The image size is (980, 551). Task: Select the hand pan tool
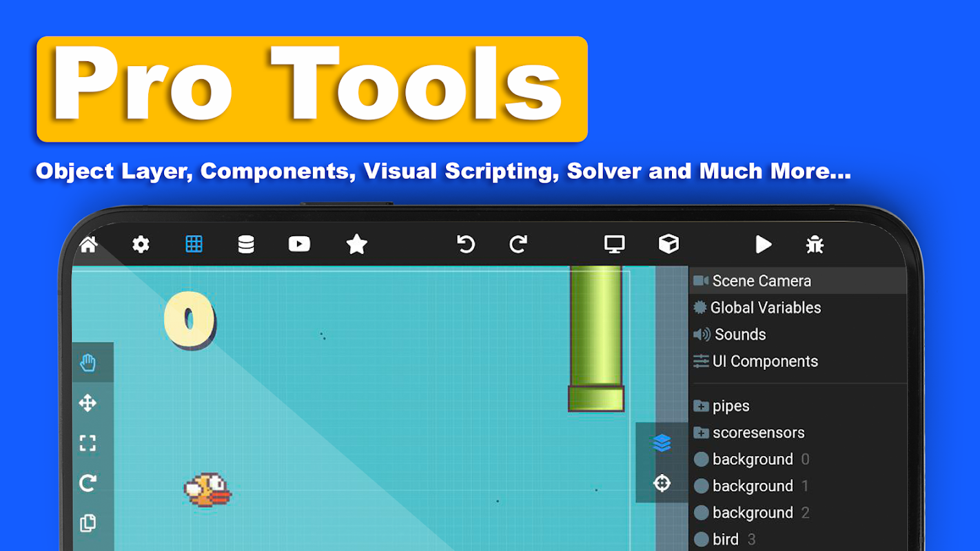(88, 363)
